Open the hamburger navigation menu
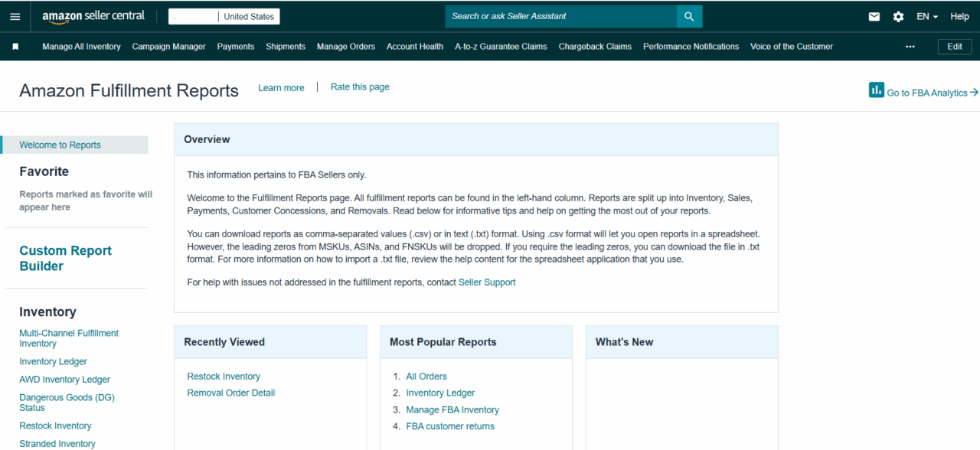Image resolution: width=980 pixels, height=450 pixels. coord(15,16)
